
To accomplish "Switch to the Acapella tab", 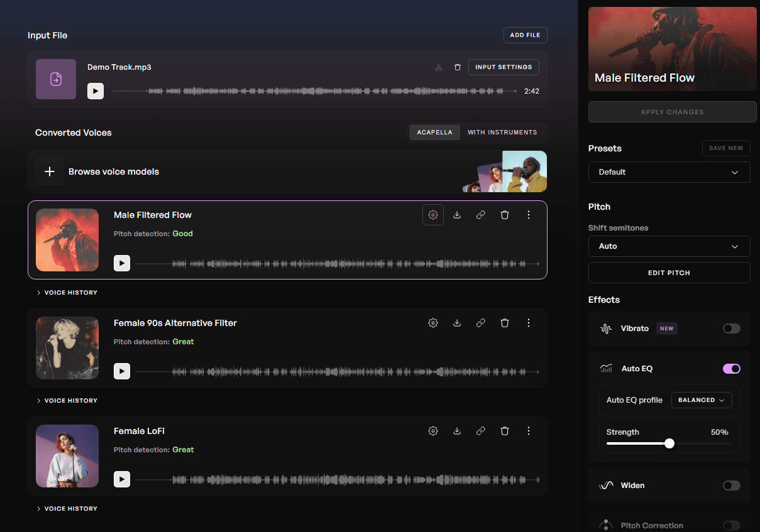I will (x=435, y=133).
